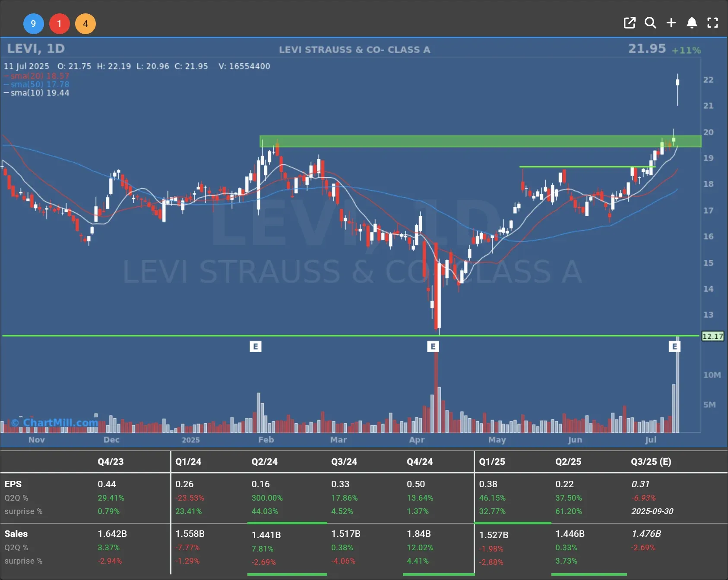The width and height of the screenshot is (728, 580).
Task: Click the Apr label on time axis
Action: (x=417, y=439)
